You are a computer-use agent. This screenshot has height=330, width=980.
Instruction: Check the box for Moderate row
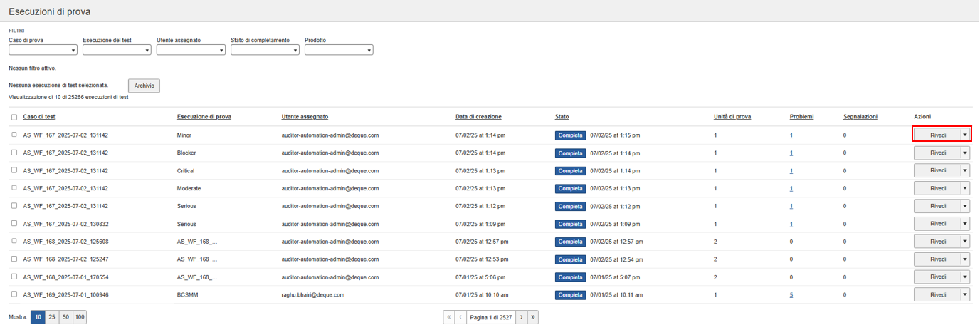click(14, 188)
